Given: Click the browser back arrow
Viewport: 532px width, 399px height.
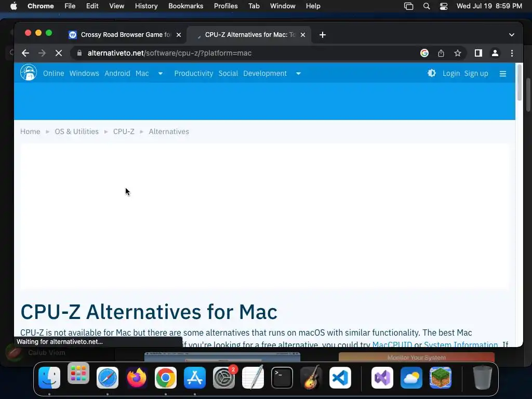Looking at the screenshot, I should pyautogui.click(x=25, y=53).
